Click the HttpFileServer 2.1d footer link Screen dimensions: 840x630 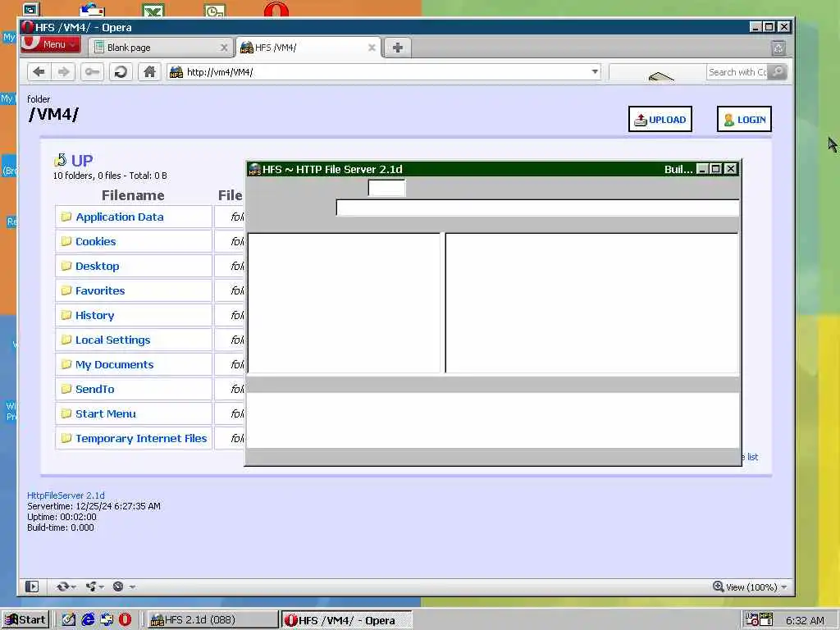pos(66,495)
